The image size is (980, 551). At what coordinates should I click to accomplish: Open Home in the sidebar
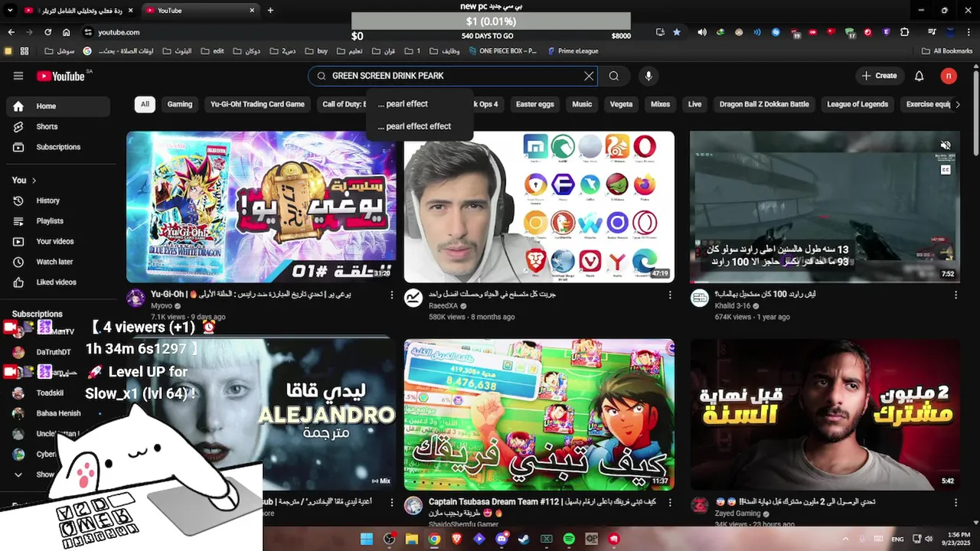[x=58, y=106]
